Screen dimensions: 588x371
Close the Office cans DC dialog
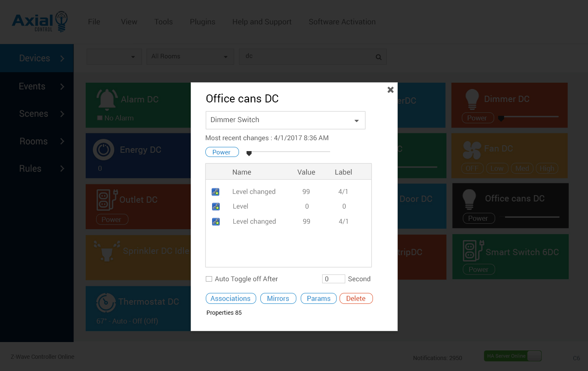pyautogui.click(x=391, y=89)
